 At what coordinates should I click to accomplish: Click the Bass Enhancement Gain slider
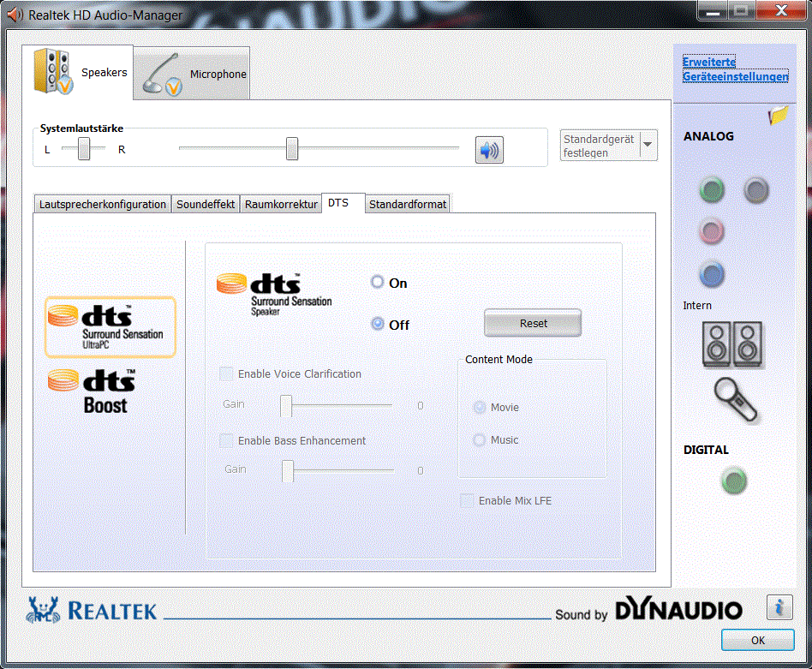(288, 470)
